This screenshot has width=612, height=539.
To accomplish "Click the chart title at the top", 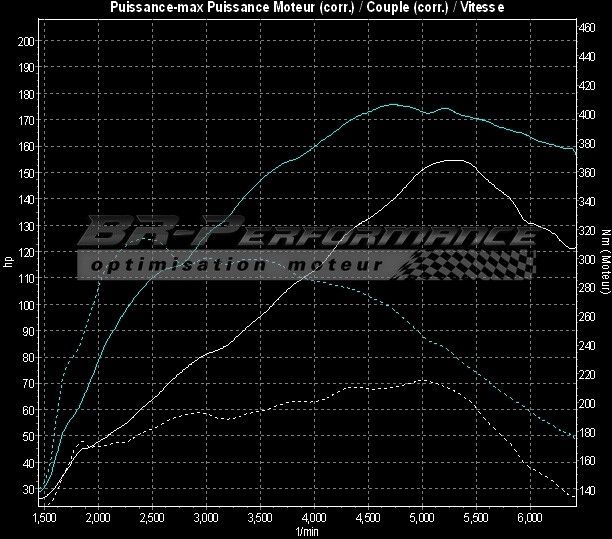I will [x=305, y=8].
